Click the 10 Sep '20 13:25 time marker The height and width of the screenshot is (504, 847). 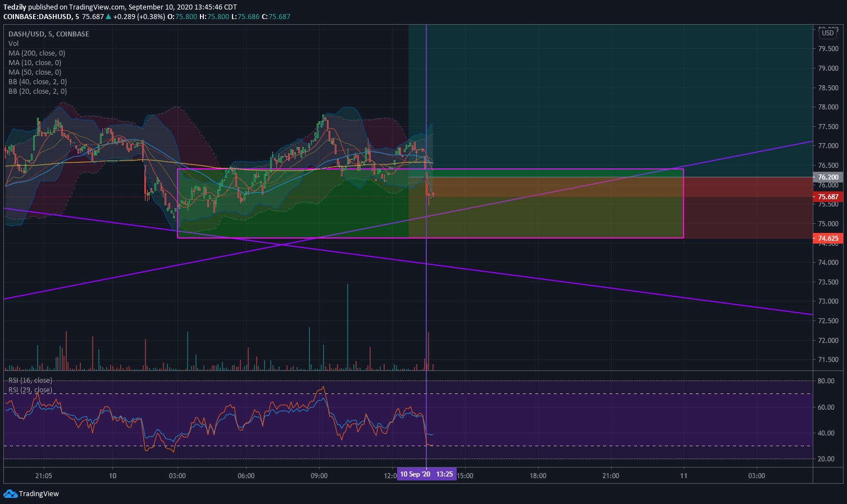426,475
